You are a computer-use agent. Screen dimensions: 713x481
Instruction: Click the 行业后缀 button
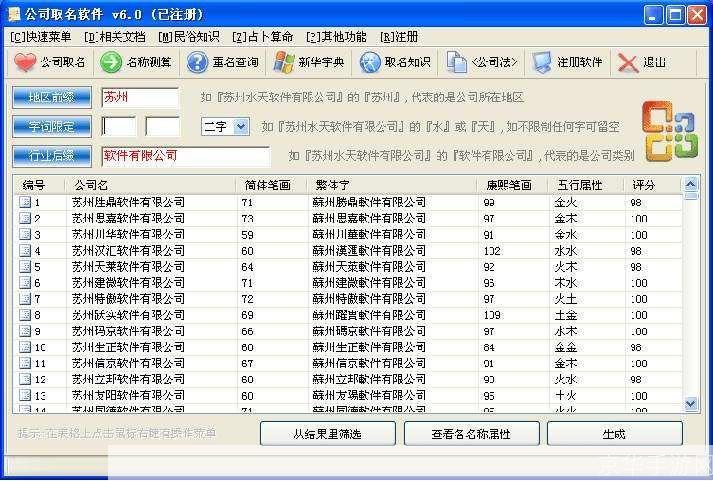click(52, 156)
